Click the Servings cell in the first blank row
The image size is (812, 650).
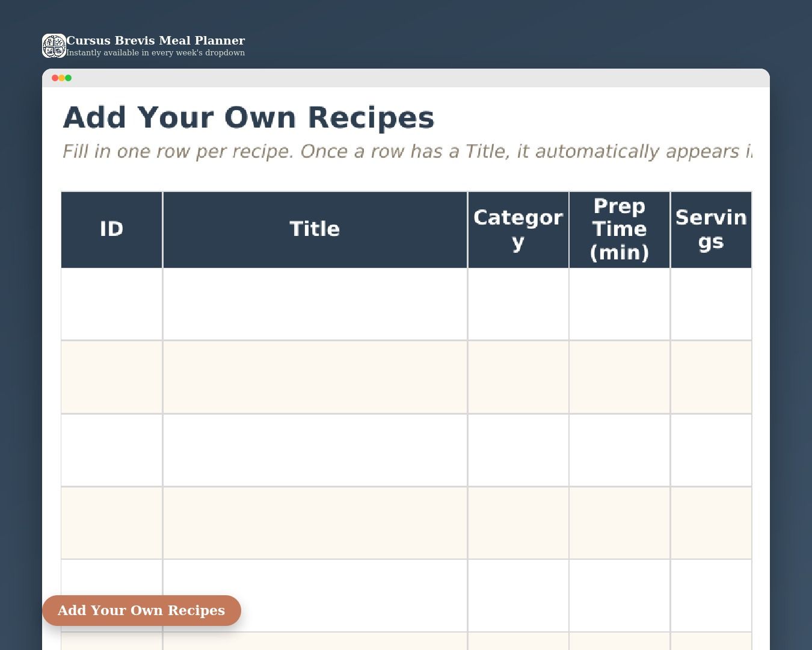712,304
